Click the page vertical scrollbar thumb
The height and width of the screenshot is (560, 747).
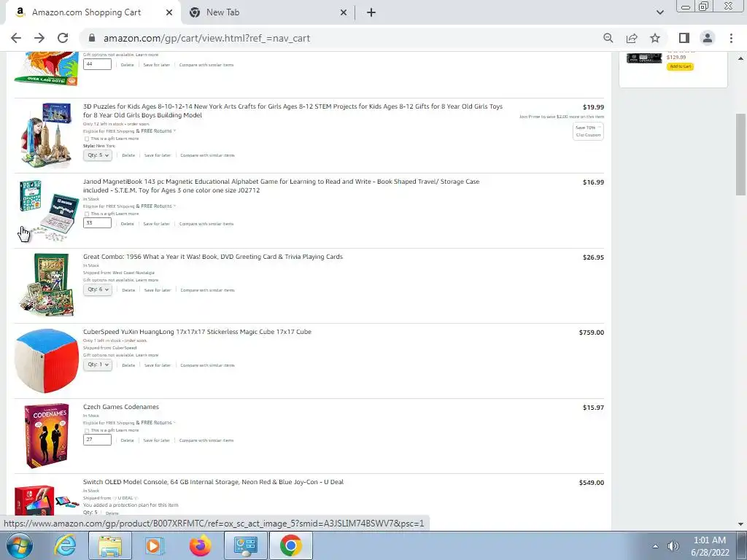click(x=740, y=155)
